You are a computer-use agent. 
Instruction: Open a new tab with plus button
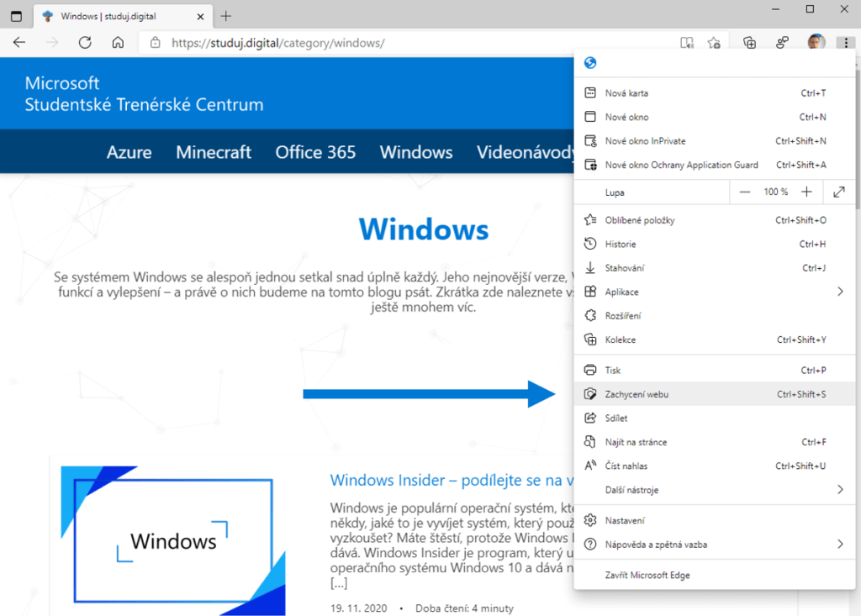226,16
